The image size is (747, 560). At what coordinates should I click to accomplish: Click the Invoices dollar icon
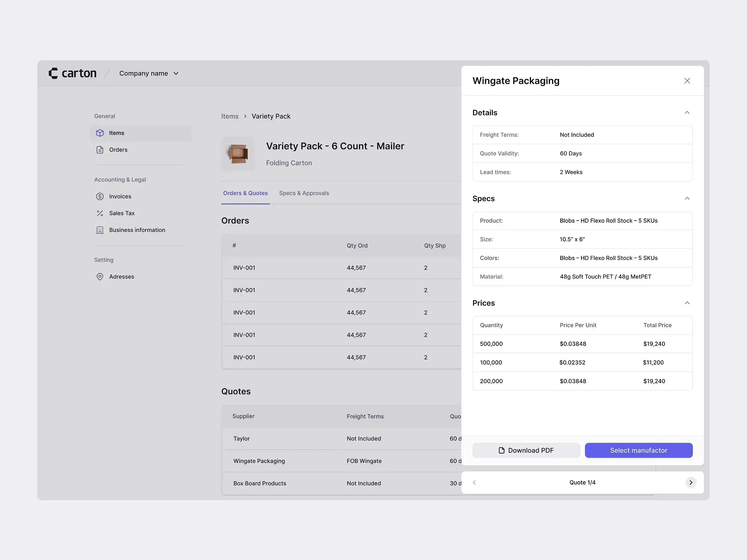point(100,197)
